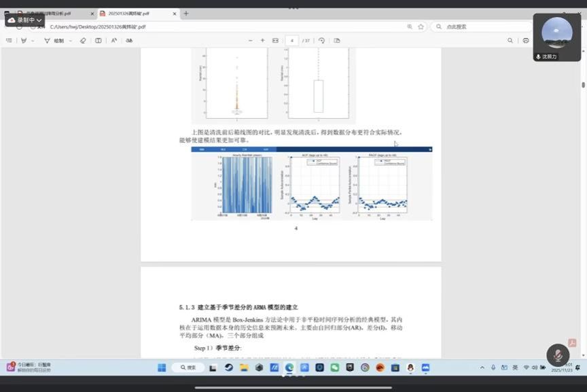The width and height of the screenshot is (587, 392).
Task: Click the Windows Start button
Action: pyautogui.click(x=162, y=368)
